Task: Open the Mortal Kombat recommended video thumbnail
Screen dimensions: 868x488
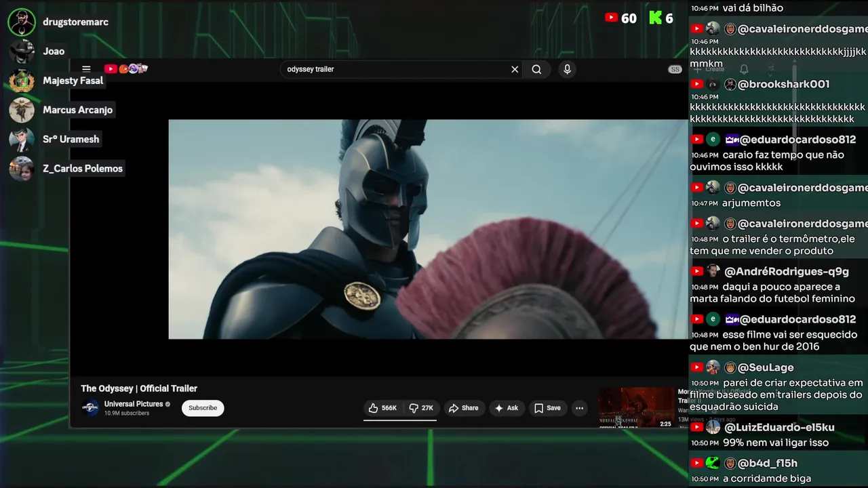Action: (x=636, y=407)
